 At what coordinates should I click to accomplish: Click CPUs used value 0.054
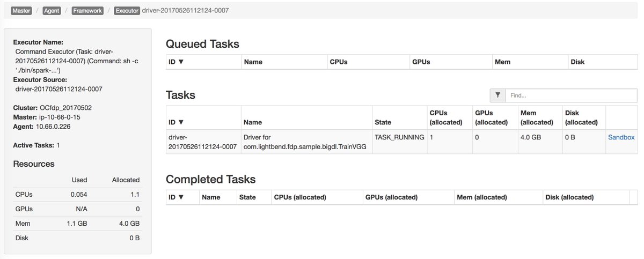(78, 195)
